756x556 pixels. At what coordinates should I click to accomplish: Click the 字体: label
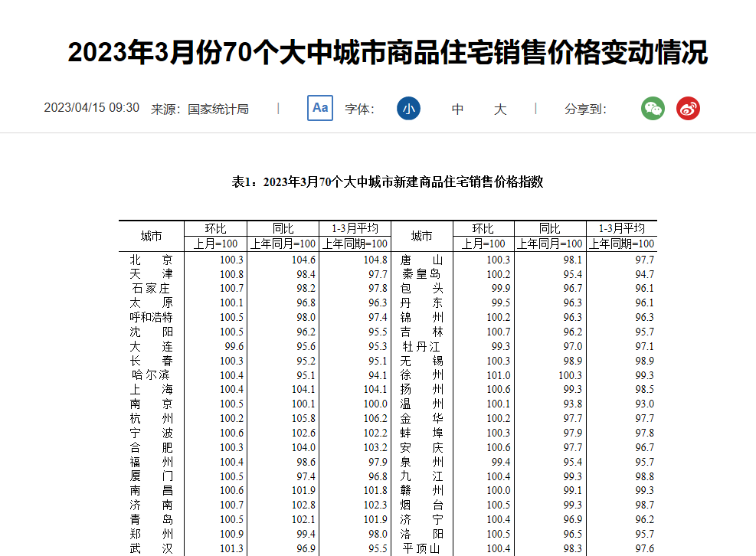tap(359, 109)
